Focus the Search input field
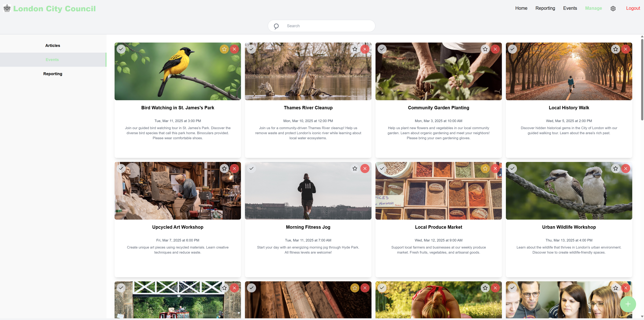The height and width of the screenshot is (320, 644). tap(322, 26)
